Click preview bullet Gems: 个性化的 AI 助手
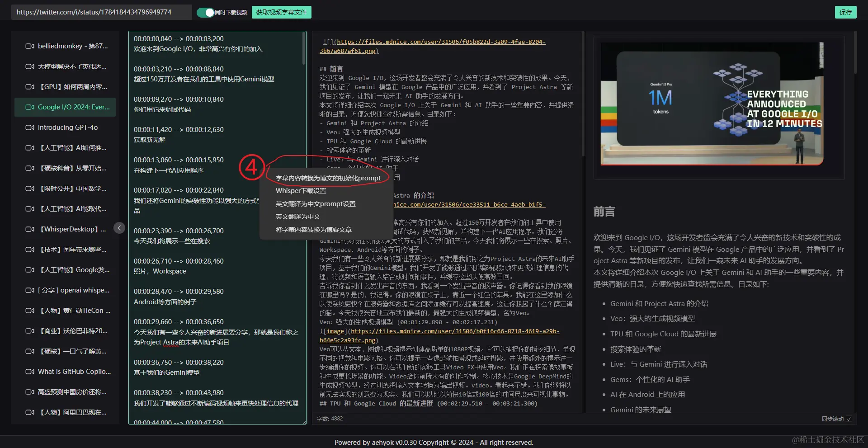The height and width of the screenshot is (448, 868). [650, 379]
